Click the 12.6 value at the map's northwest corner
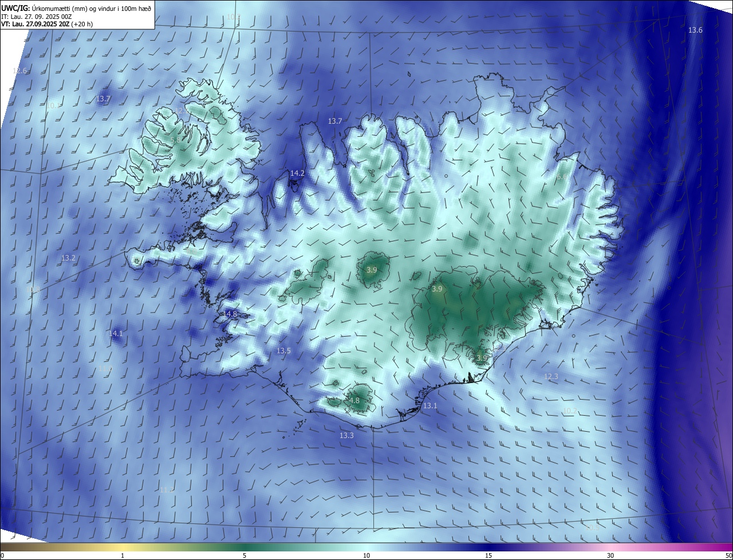This screenshot has width=733, height=560. coord(19,71)
